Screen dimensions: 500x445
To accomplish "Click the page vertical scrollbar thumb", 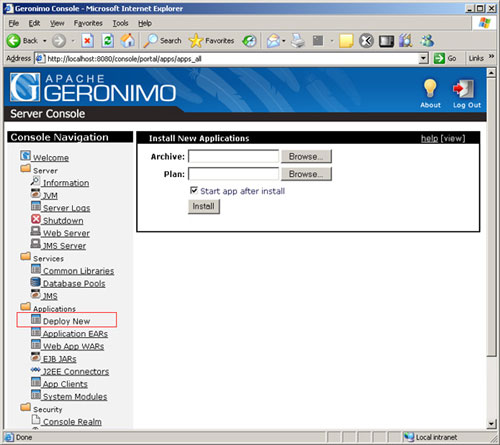I will click(491, 217).
